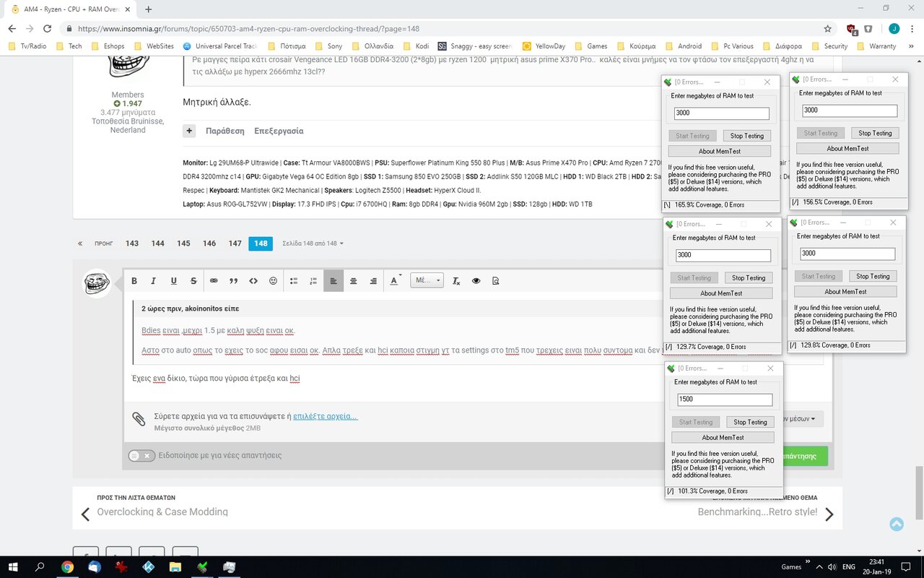The height and width of the screenshot is (578, 924).
Task: Click the 1500 megabytes input field
Action: [x=725, y=400]
